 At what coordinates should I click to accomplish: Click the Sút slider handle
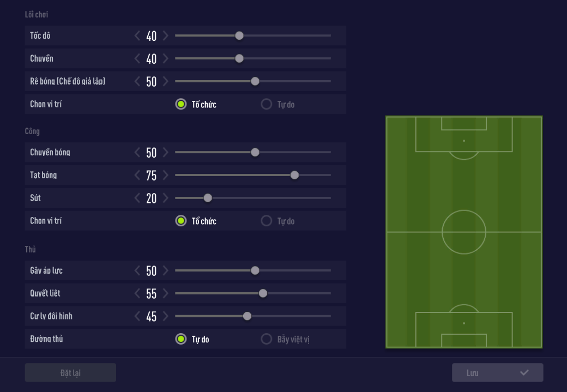(208, 198)
